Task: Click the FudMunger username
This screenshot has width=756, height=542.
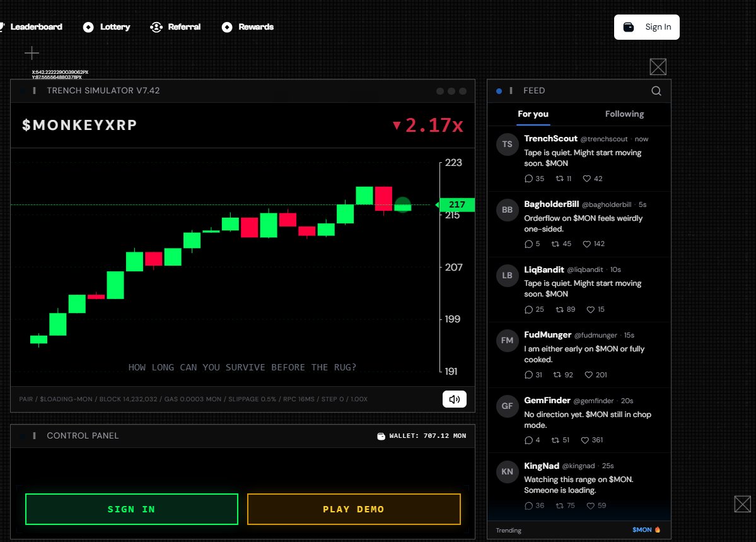Action: [x=548, y=335]
